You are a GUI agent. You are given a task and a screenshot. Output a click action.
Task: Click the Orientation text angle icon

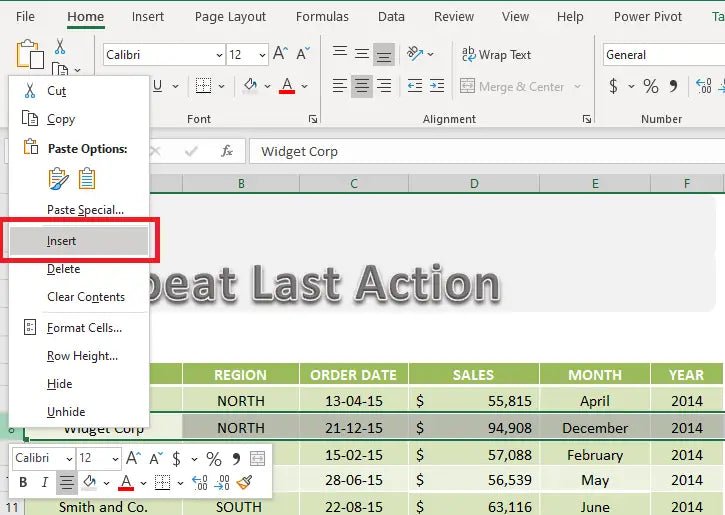pos(412,55)
